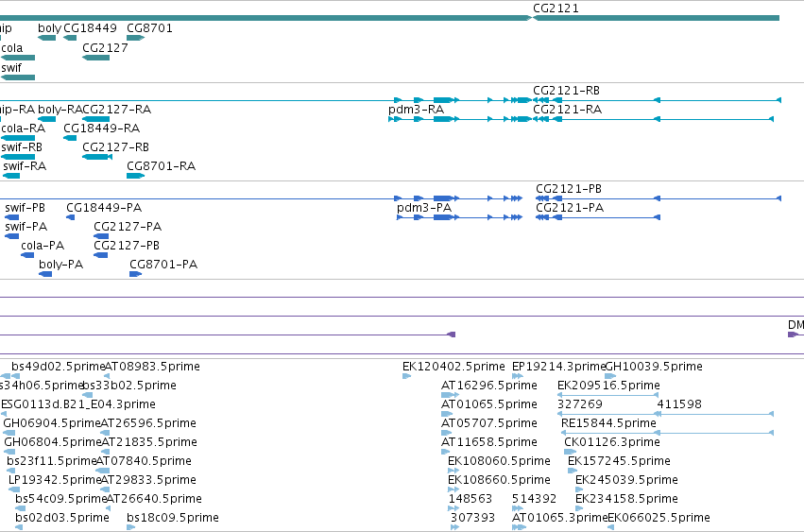Image resolution: width=804 pixels, height=532 pixels.
Task: Click the bs23f11.5prime EST label
Action: [x=52, y=462]
